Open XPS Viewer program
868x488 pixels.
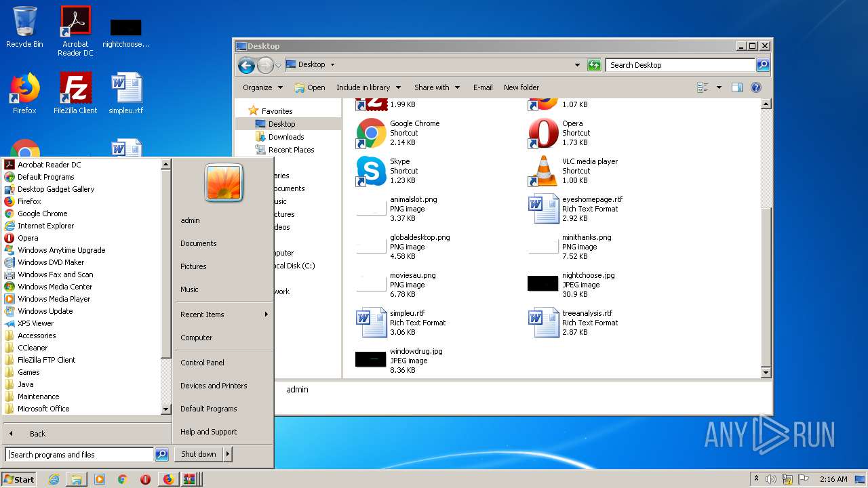tap(35, 323)
